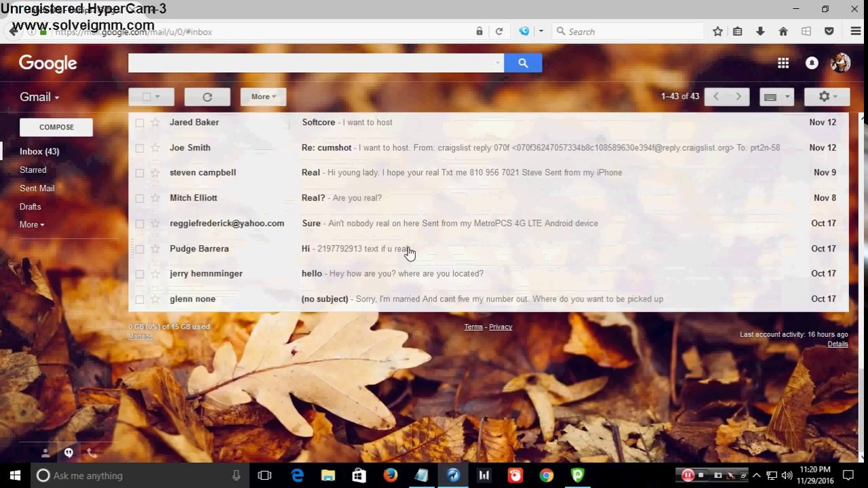The width and height of the screenshot is (868, 488).
Task: Open the Starred folder
Action: coord(33,170)
